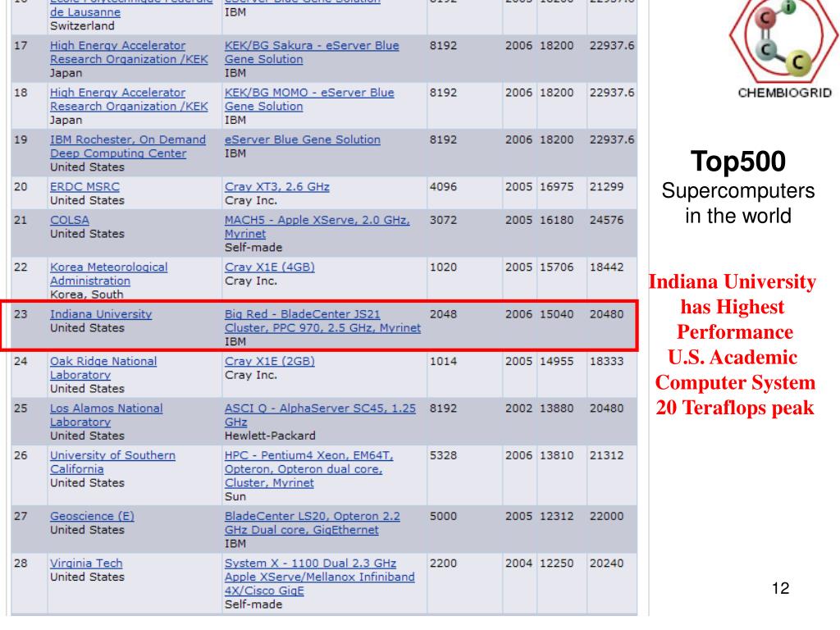Screen dimensions: 840x630
Task: Open the COLSA link
Action: tap(70, 220)
